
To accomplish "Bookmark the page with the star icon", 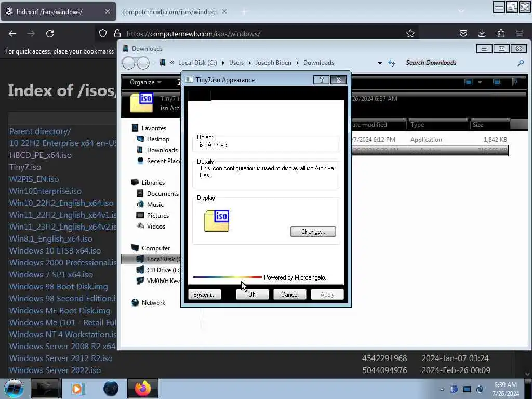I will [x=410, y=33].
